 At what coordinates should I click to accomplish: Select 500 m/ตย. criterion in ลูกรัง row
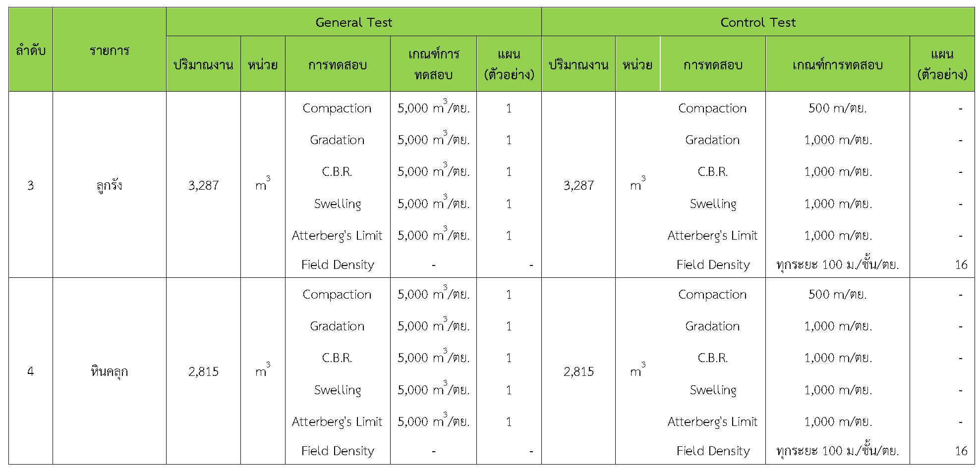(837, 108)
